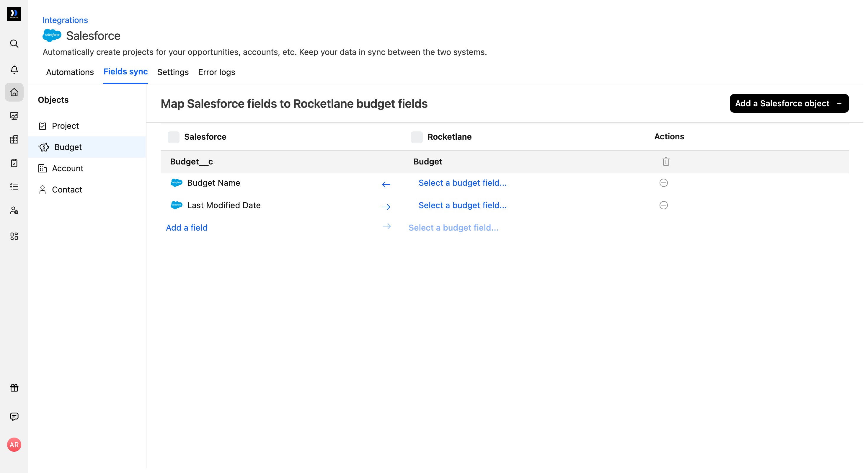The width and height of the screenshot is (868, 473).
Task: Open notifications bell icon
Action: click(14, 69)
